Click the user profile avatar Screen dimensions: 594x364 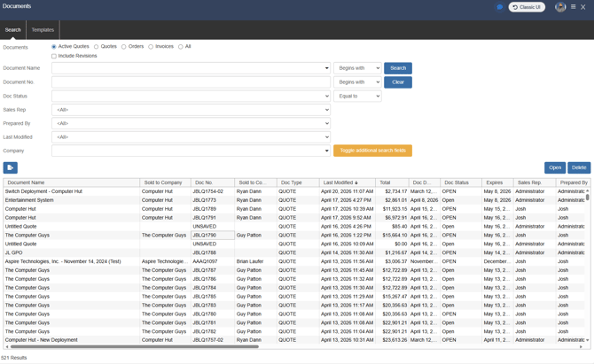click(560, 7)
